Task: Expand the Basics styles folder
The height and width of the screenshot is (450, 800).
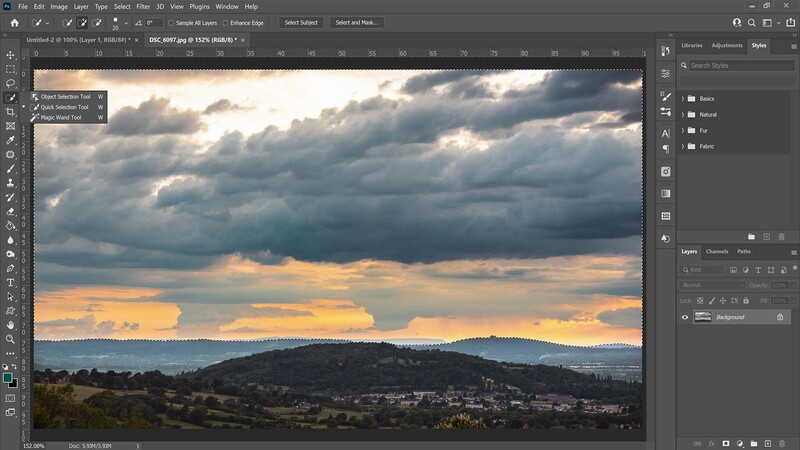Action: coord(683,98)
